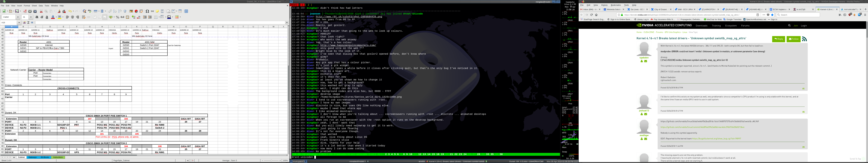Click the New spreadsheet icon in Calc
The image size is (868, 163).
pyautogui.click(x=4, y=11)
